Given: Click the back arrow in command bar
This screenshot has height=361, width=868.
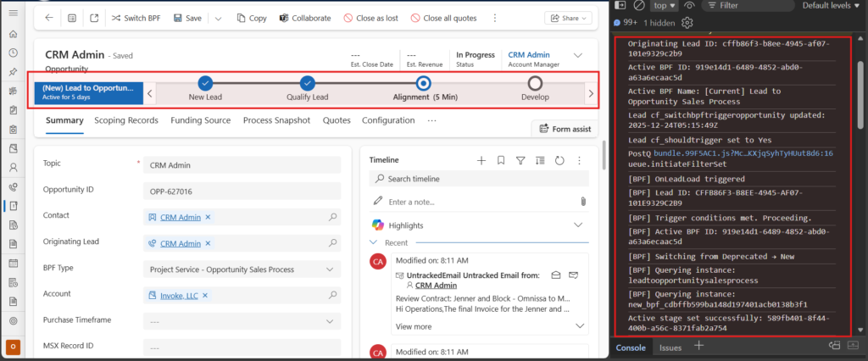Looking at the screenshot, I should [48, 18].
